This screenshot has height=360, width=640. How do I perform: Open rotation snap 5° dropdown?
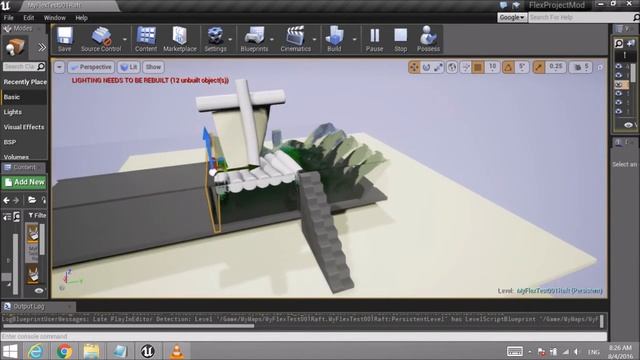point(522,67)
